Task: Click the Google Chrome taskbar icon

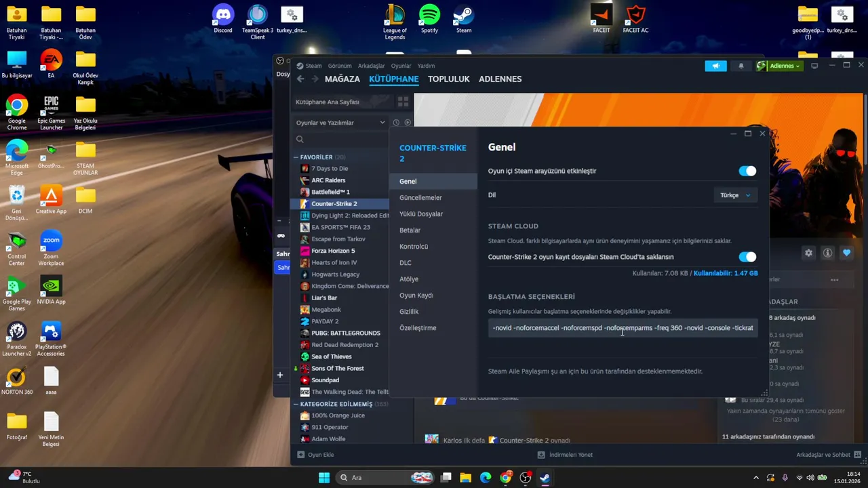Action: (x=505, y=478)
